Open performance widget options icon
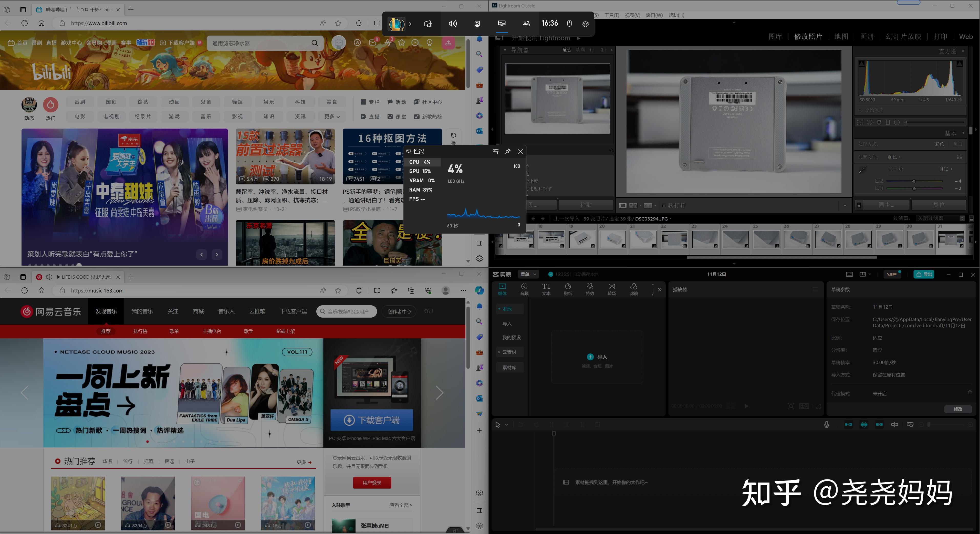This screenshot has height=534, width=980. tap(495, 151)
